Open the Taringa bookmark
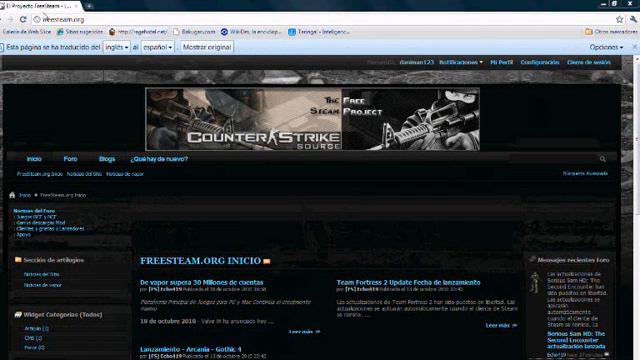Image resolution: width=640 pixels, height=360 pixels. (x=319, y=31)
